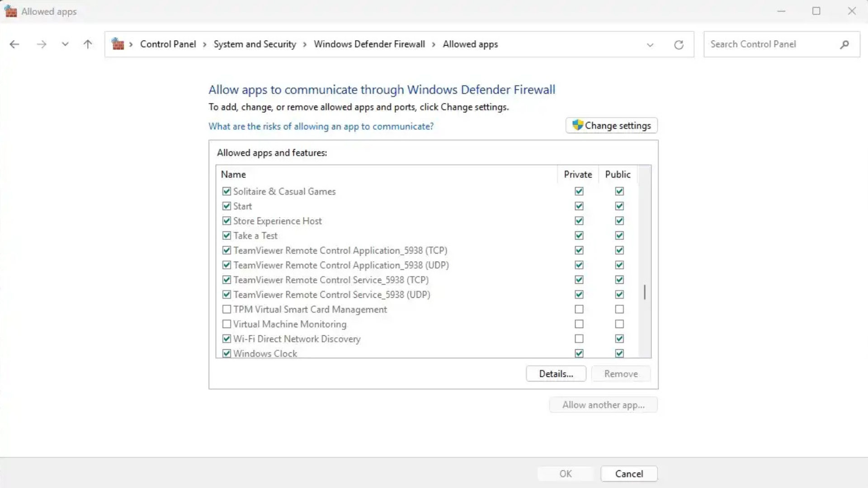The image size is (868, 488).
Task: Click the forward navigation arrow
Action: point(41,44)
